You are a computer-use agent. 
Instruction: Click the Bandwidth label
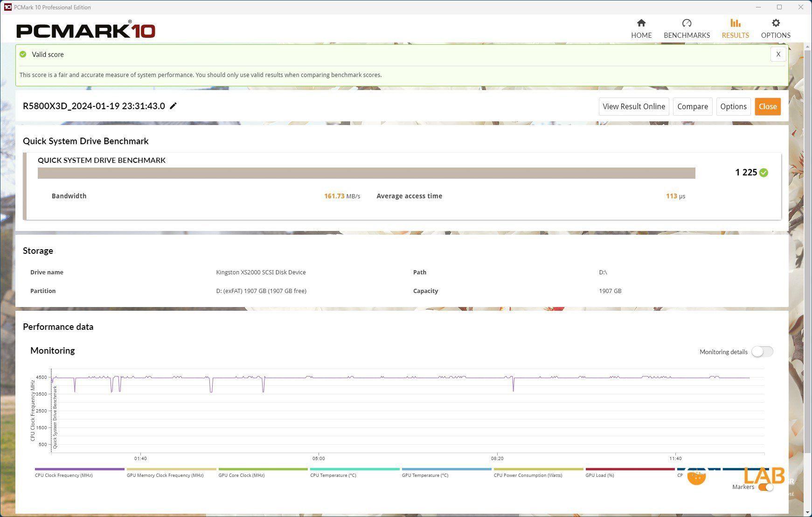[x=69, y=196]
